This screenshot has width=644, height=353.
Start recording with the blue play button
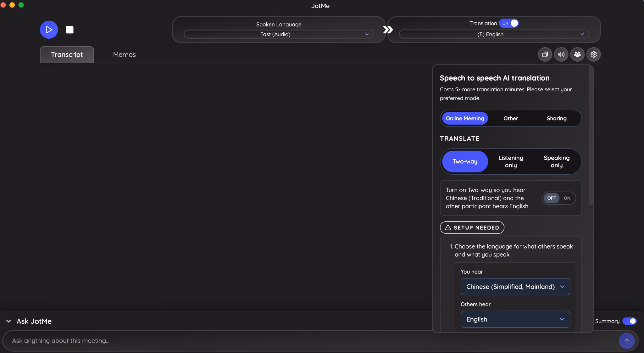49,30
